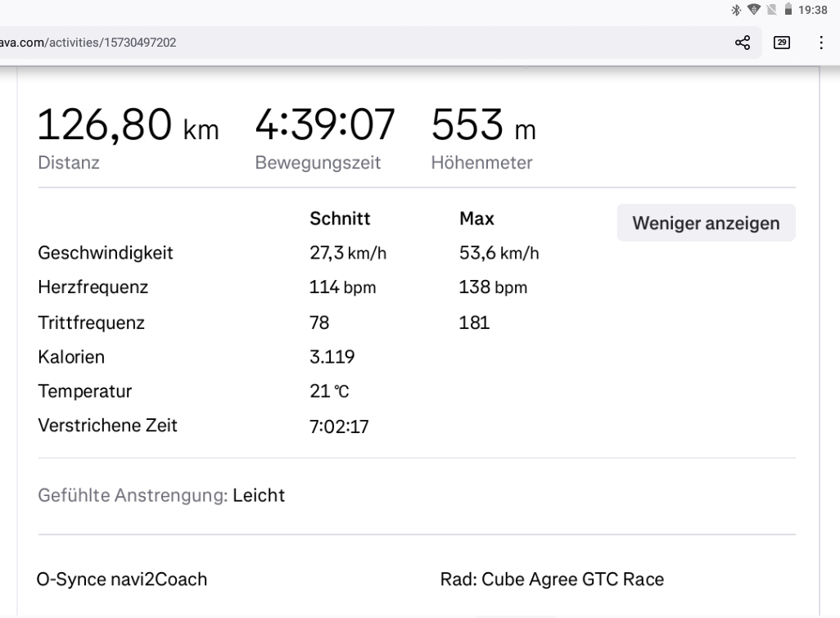Click the Höhenmeter label

click(481, 163)
